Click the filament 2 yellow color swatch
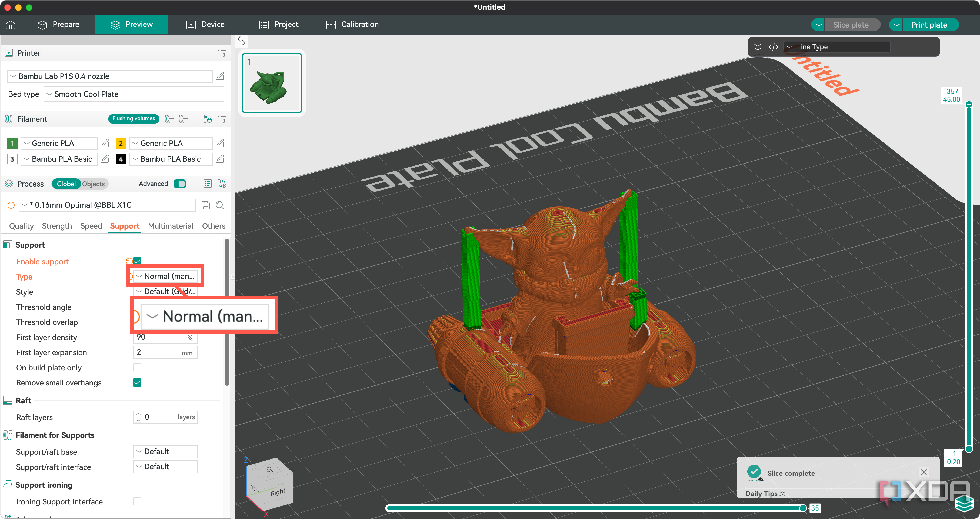This screenshot has height=519, width=980. coord(121,143)
